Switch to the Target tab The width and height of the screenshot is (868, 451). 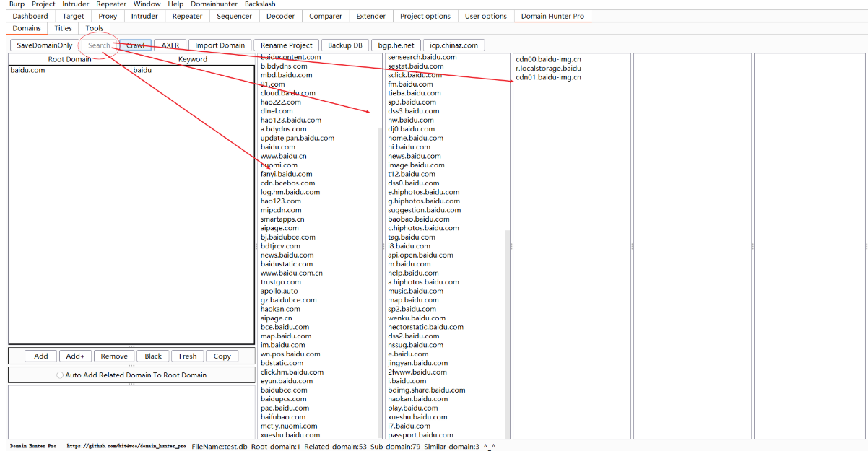pyautogui.click(x=73, y=16)
